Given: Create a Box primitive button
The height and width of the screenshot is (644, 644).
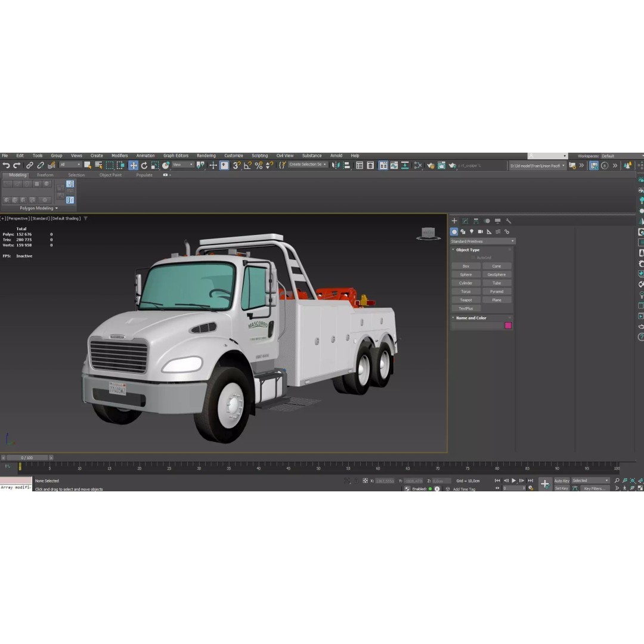Looking at the screenshot, I should tap(466, 266).
